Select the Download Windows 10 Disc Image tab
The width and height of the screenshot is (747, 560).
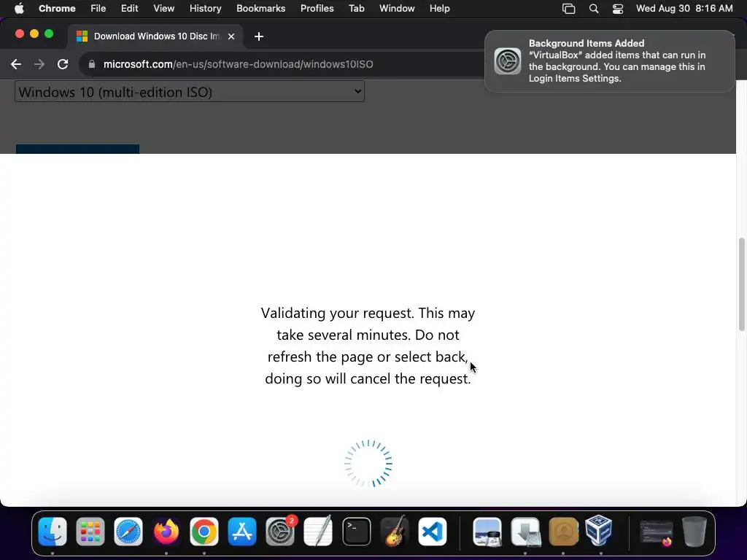156,36
